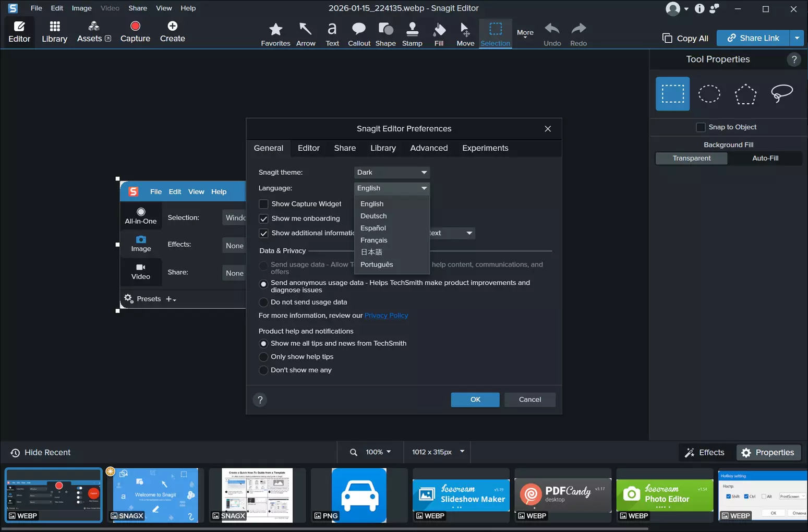Image resolution: width=808 pixels, height=532 pixels.
Task: Open the Snagit theme dropdown
Action: (x=392, y=172)
